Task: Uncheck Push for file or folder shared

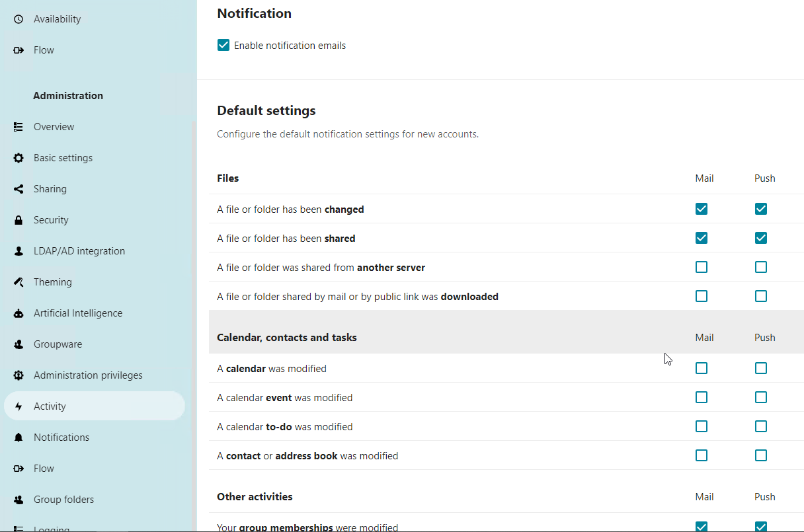Action: click(761, 238)
